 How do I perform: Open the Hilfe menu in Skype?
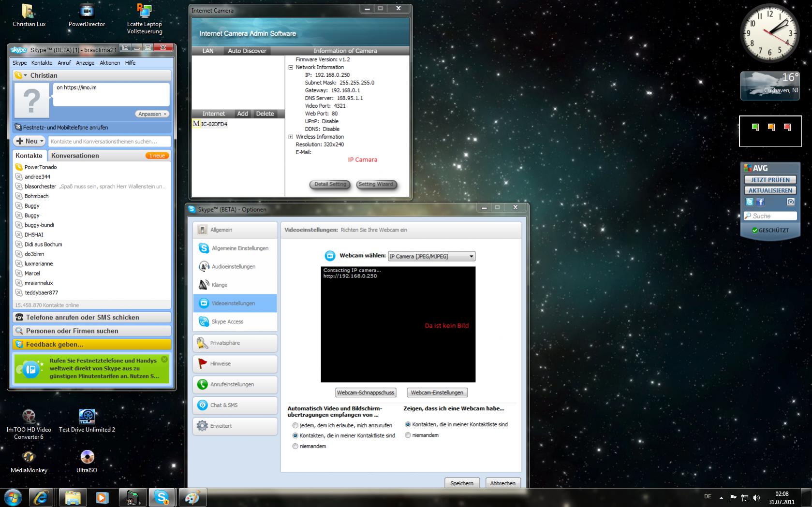[x=130, y=63]
